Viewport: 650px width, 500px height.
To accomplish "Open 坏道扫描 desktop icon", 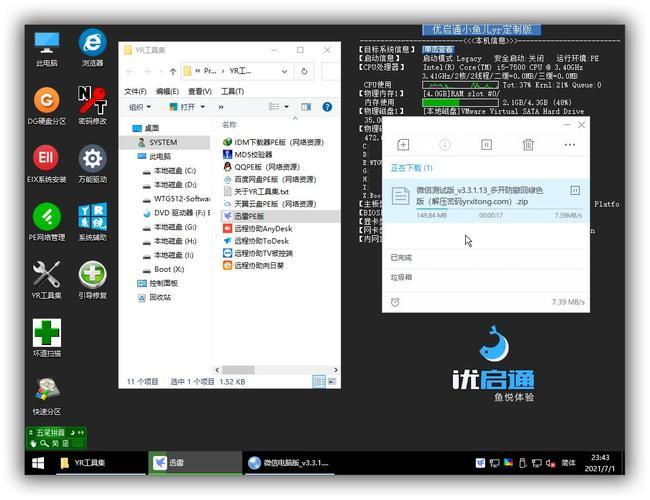I will (46, 339).
